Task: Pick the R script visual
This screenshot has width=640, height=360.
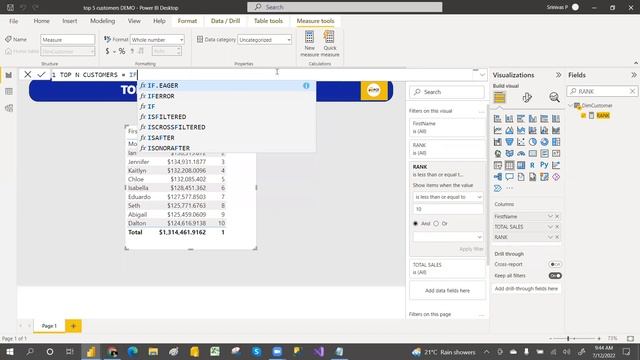Action: coord(532,165)
